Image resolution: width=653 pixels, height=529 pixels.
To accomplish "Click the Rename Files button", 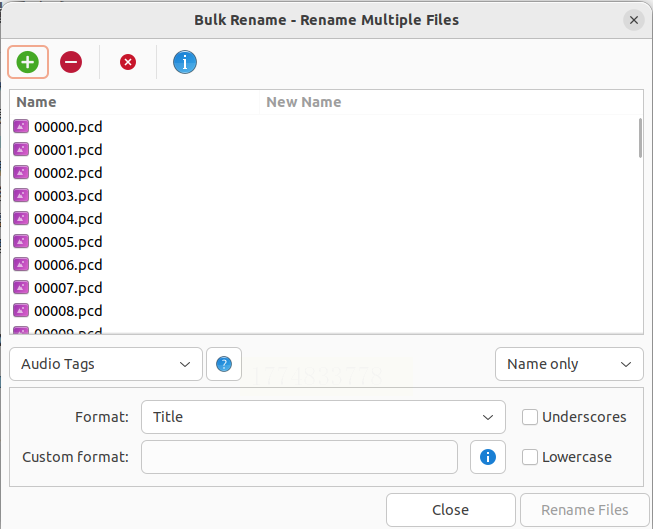I will coord(585,510).
